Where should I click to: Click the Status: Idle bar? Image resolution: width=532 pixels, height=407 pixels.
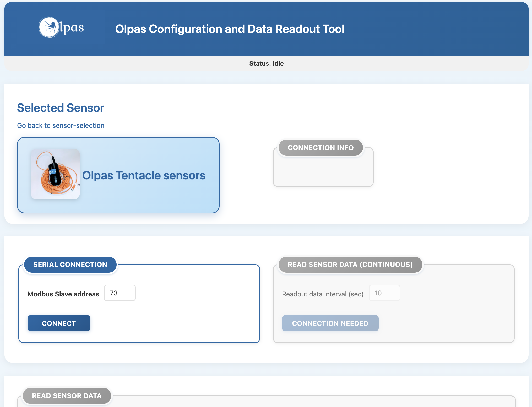pyautogui.click(x=266, y=64)
